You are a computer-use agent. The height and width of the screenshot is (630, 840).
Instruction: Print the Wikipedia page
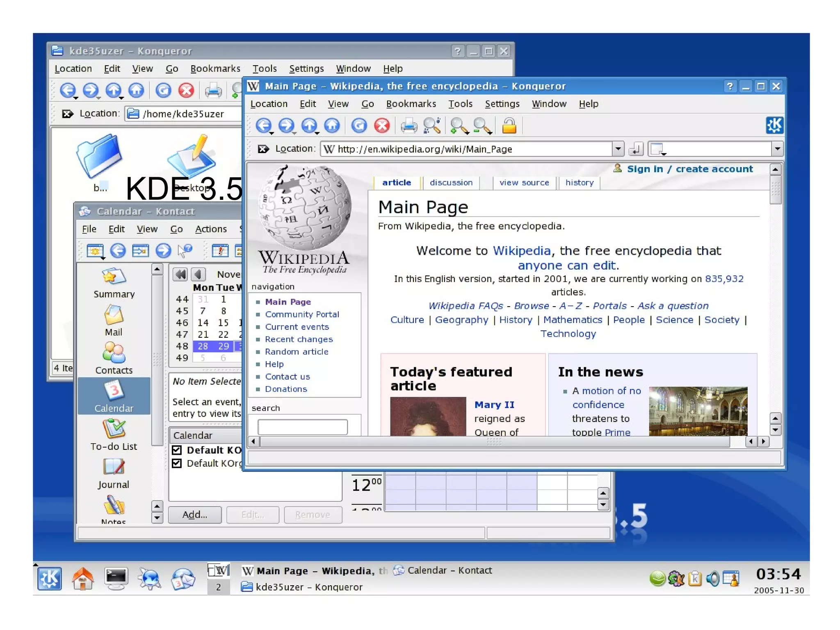click(409, 126)
